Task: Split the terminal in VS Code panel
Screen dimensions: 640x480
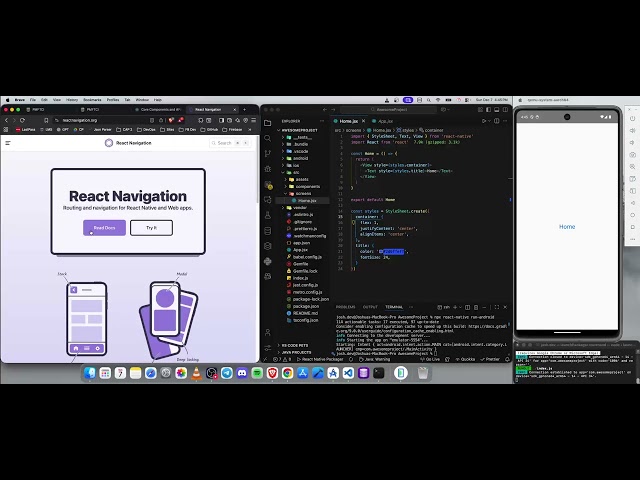Action: coord(468,307)
